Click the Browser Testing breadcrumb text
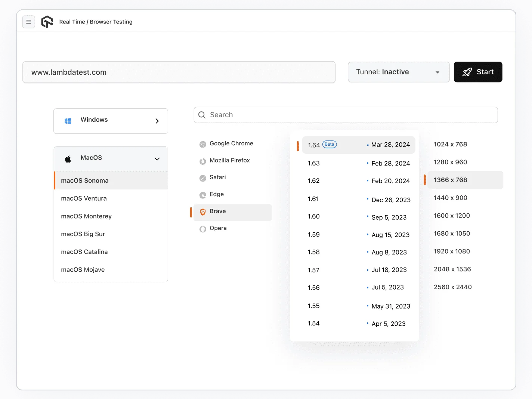 point(111,22)
